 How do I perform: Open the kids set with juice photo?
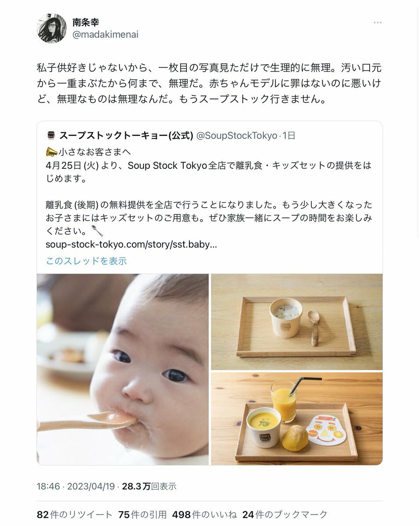297,419
